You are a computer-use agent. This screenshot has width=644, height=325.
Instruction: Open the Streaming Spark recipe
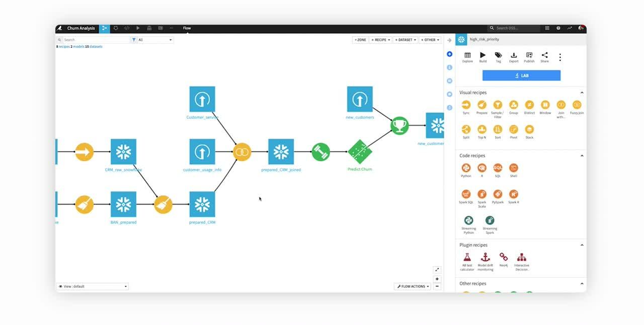coord(490,220)
